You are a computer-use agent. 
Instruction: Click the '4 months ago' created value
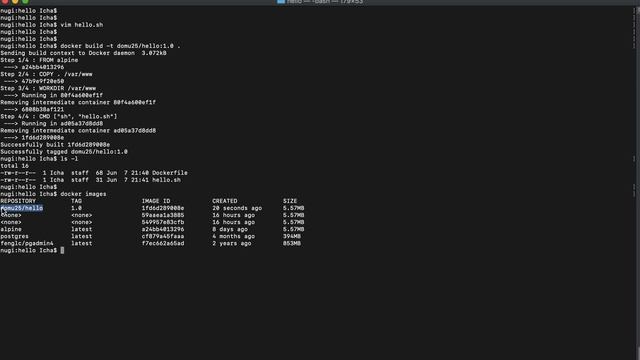pyautogui.click(x=233, y=236)
